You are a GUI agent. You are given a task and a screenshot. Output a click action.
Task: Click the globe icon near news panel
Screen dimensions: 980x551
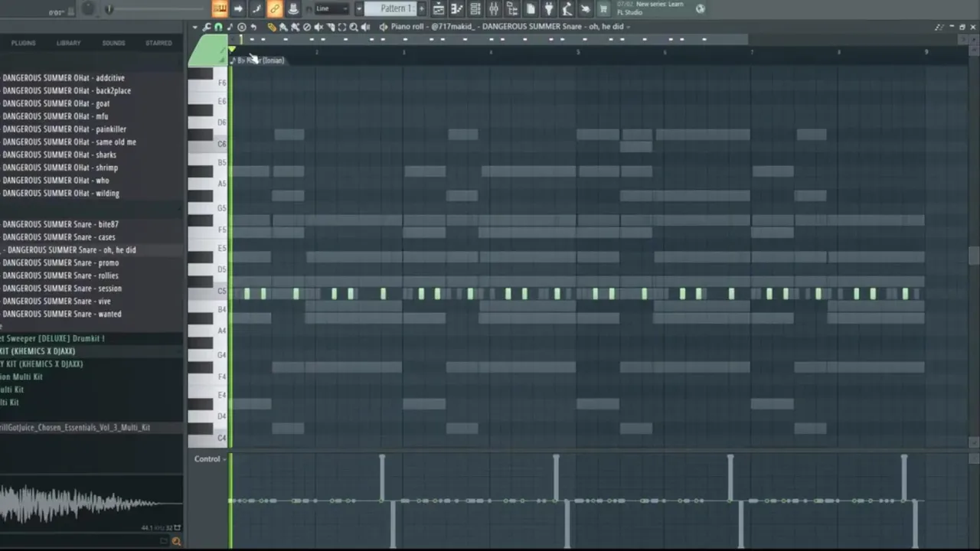[x=701, y=8]
